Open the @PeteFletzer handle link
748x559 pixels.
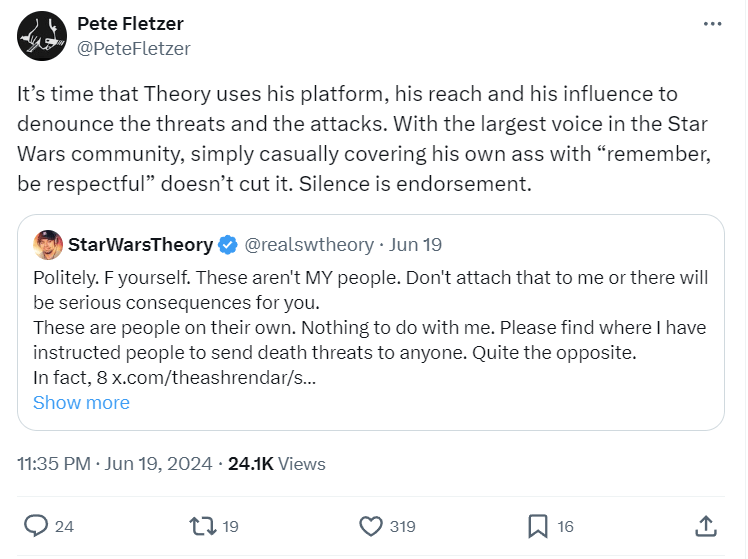click(133, 48)
